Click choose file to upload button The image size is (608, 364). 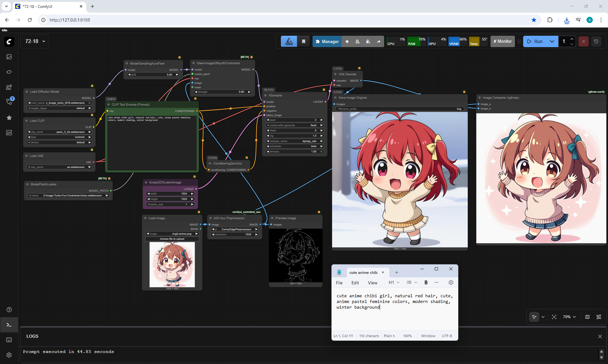(x=172, y=239)
